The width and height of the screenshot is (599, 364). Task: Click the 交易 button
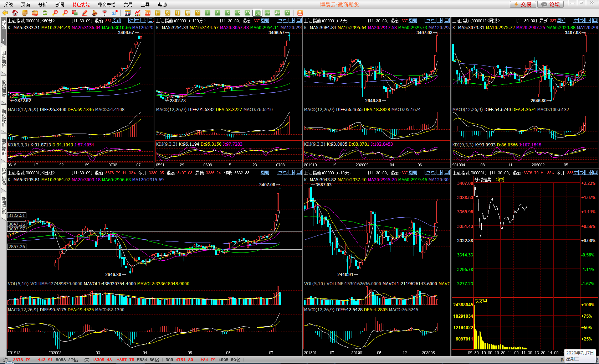coord(523,4)
